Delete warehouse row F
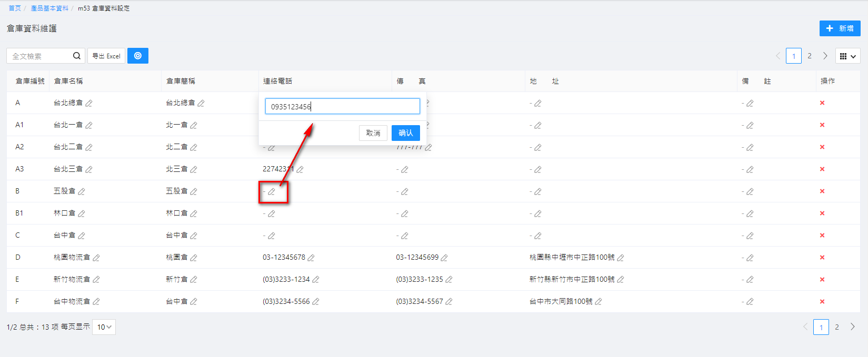The height and width of the screenshot is (357, 868). pos(822,302)
